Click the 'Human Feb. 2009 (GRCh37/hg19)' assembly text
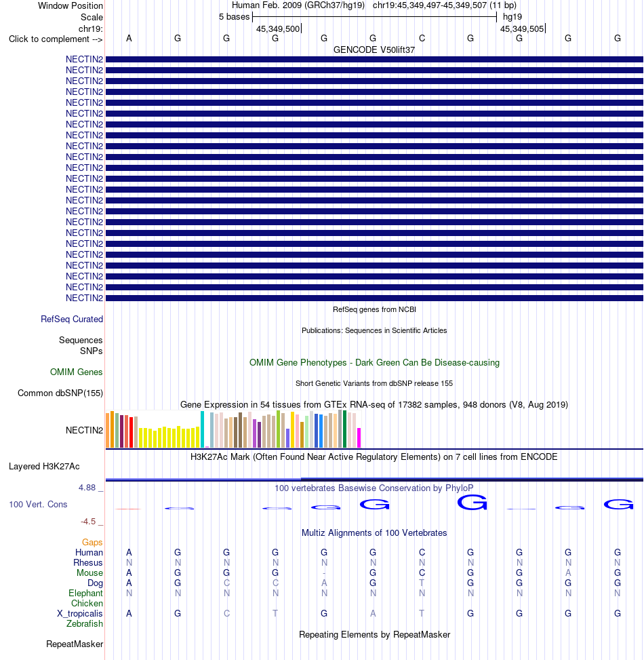The image size is (644, 660). click(x=298, y=5)
